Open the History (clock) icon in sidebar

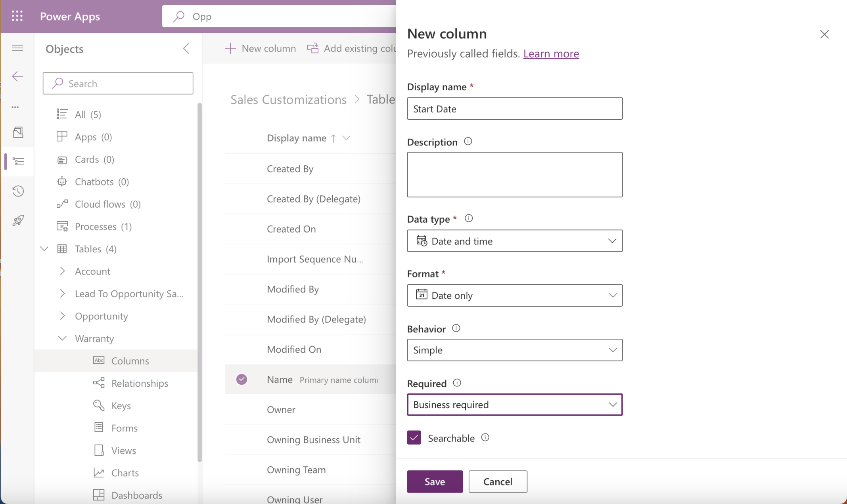click(x=17, y=191)
